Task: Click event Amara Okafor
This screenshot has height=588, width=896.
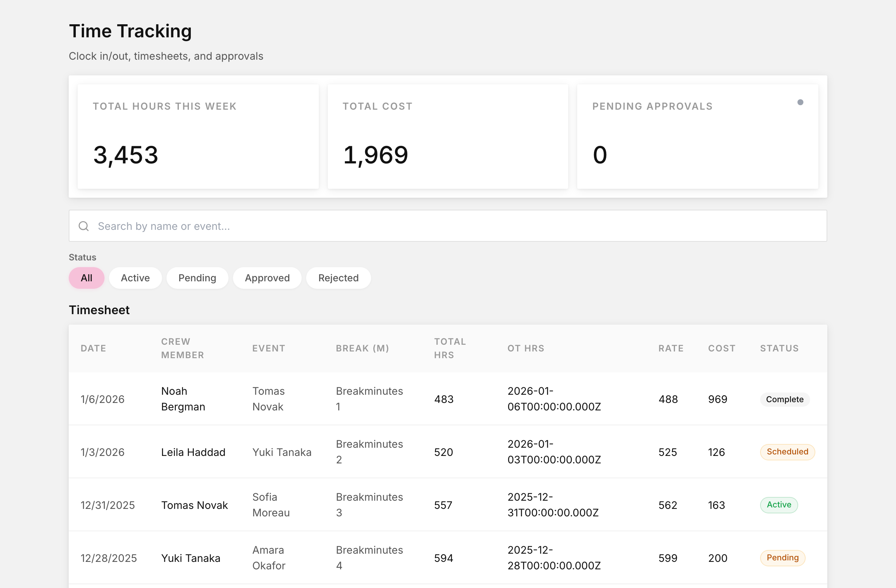Action: point(269,558)
